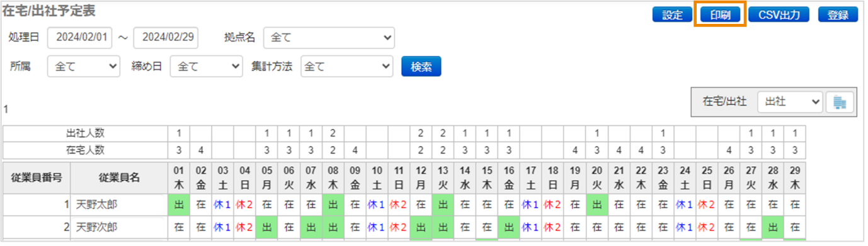Screen dimensions: 868x246
Task: Click the 26 月 date column header
Action: (x=729, y=178)
